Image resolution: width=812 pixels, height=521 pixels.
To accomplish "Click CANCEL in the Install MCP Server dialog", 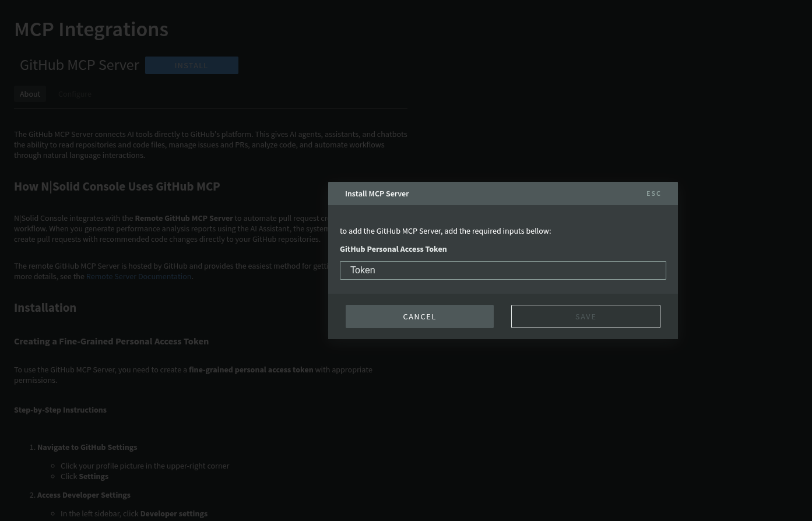I will click(x=419, y=316).
